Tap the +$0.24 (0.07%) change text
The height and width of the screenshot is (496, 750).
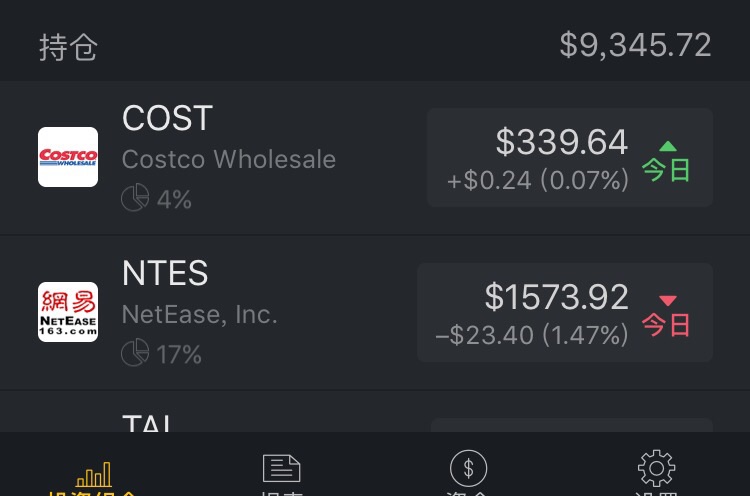pos(538,180)
